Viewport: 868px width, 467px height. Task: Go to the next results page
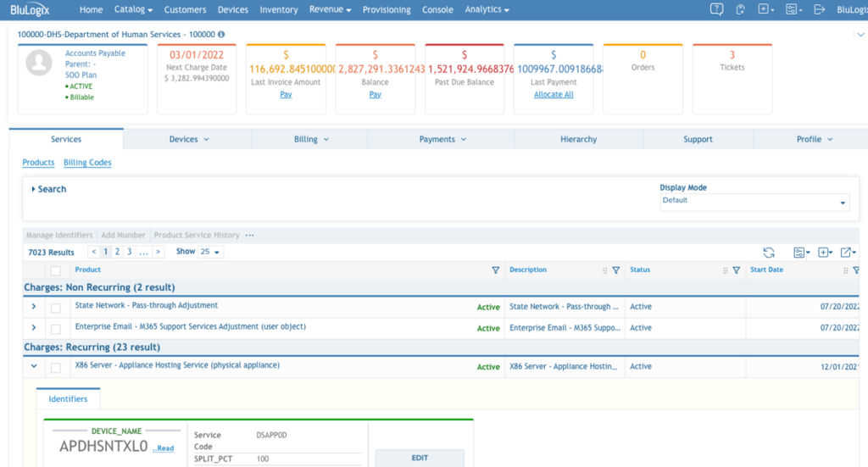click(x=159, y=252)
